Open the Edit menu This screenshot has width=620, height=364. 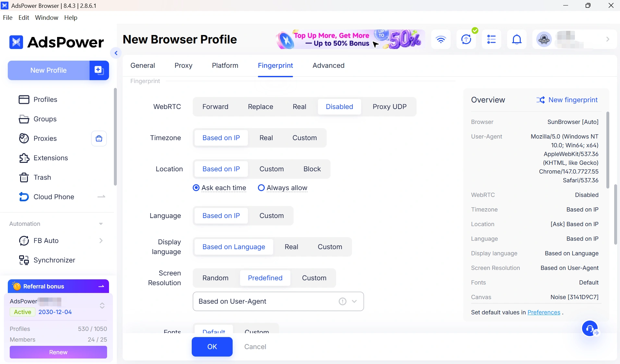click(x=24, y=18)
